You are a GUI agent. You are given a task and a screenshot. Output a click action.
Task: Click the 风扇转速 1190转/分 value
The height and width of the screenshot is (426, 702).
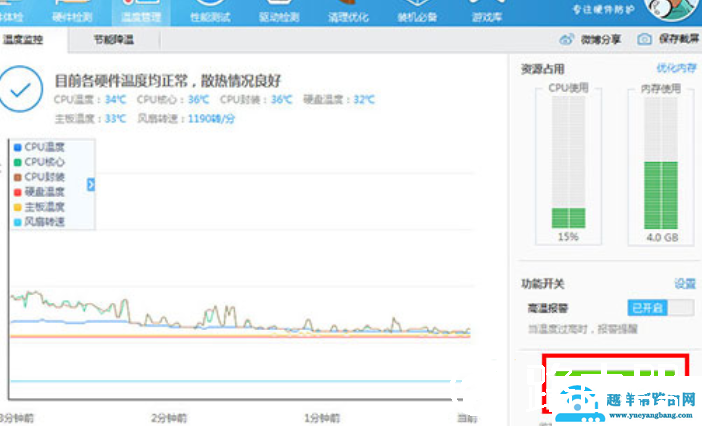coord(211,119)
